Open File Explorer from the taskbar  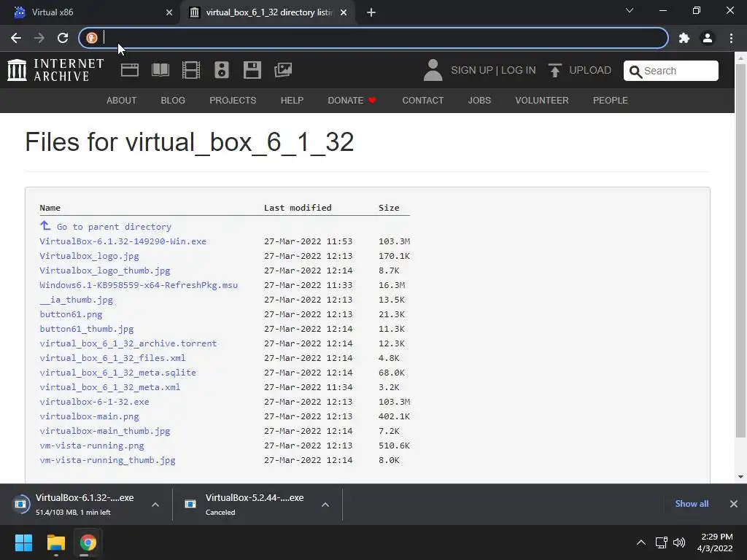coord(55,542)
